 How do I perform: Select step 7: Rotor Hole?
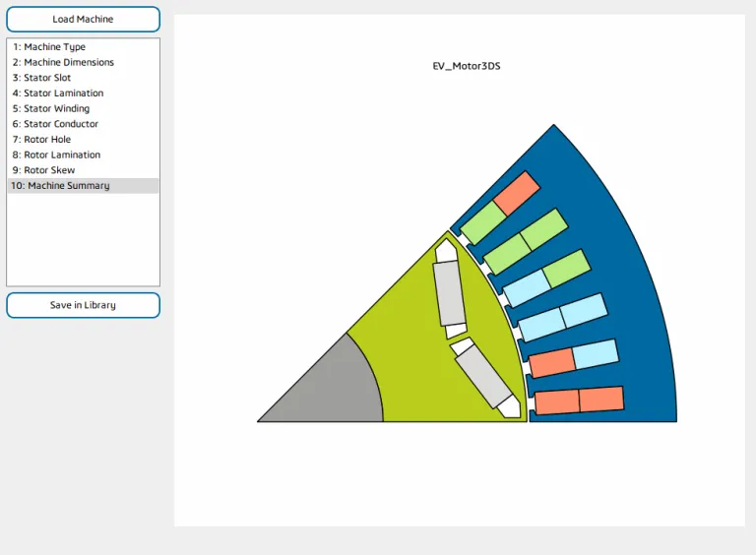83,139
